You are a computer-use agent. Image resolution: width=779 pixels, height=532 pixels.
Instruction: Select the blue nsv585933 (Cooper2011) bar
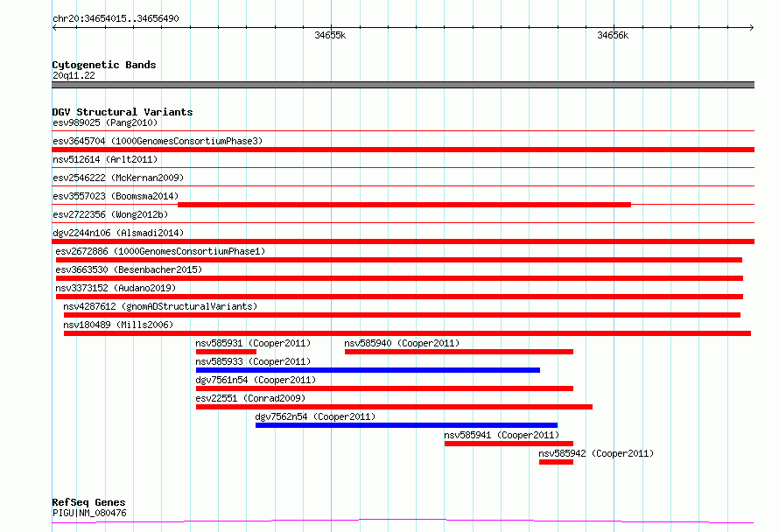coord(368,370)
